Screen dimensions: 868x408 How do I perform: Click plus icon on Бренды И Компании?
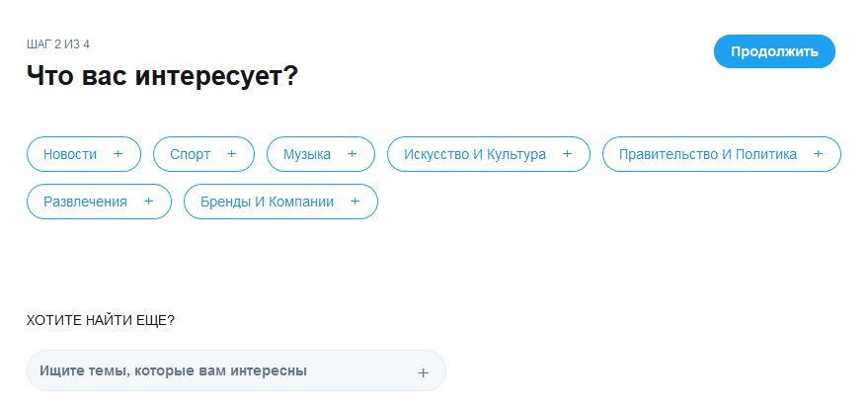[355, 202]
